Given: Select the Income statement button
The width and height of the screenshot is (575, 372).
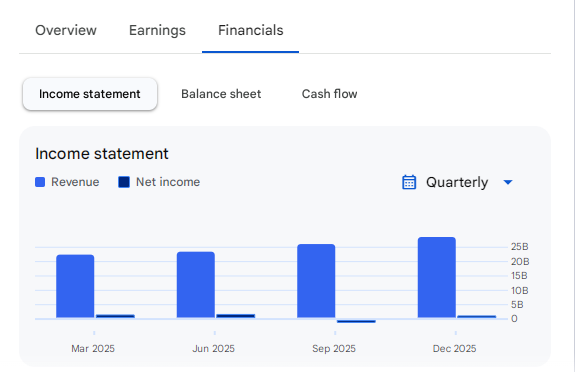Looking at the screenshot, I should click(90, 94).
